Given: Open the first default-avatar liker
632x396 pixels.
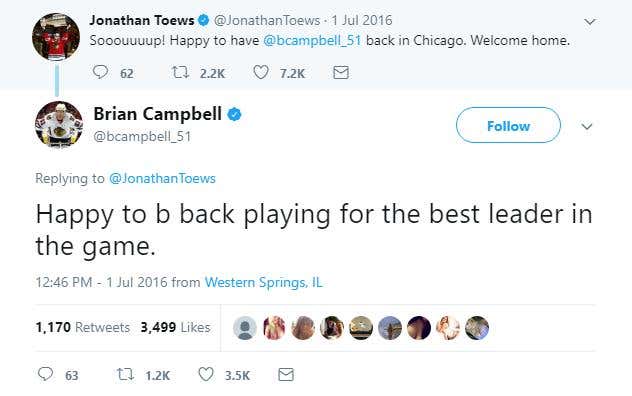Looking at the screenshot, I should (245, 328).
